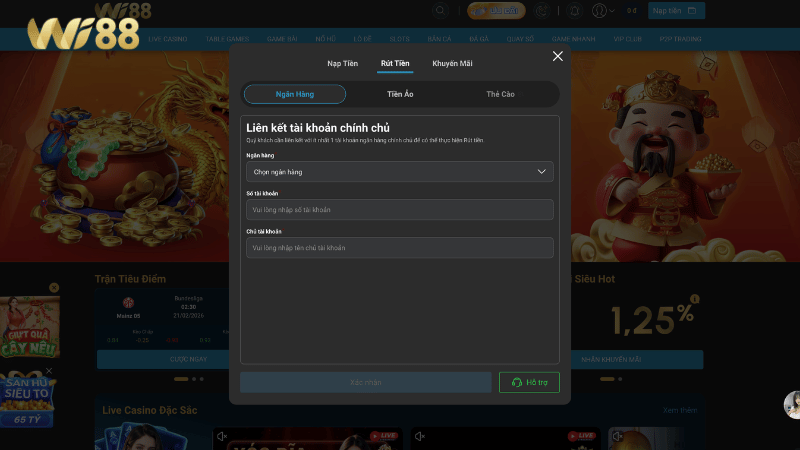Open the Khuyến Mãi tab in dialog
This screenshot has width=800, height=450.
point(452,64)
